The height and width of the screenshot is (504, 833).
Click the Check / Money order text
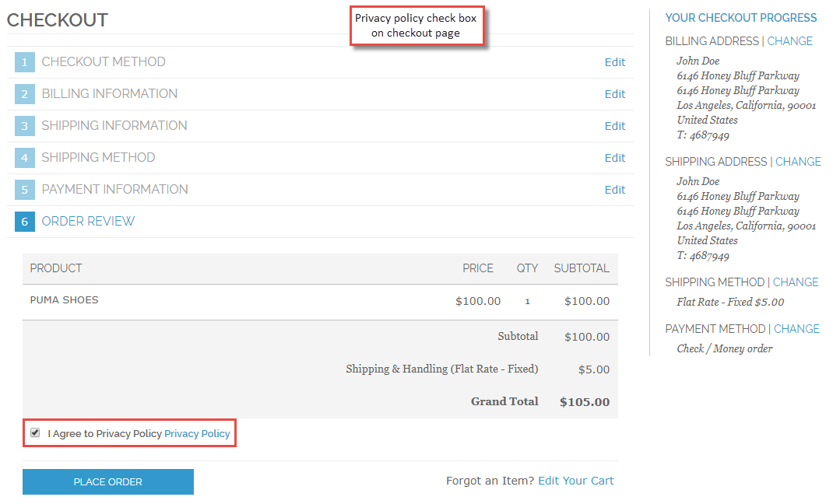click(724, 348)
